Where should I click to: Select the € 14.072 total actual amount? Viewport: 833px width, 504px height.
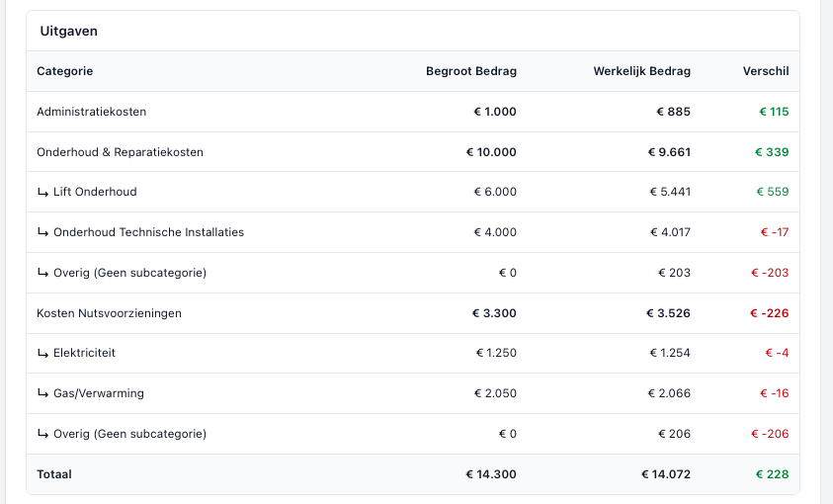[666, 474]
